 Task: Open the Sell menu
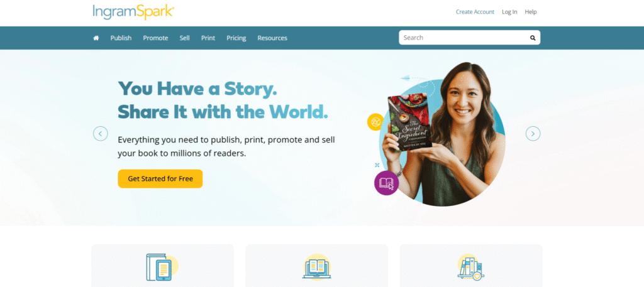[184, 38]
